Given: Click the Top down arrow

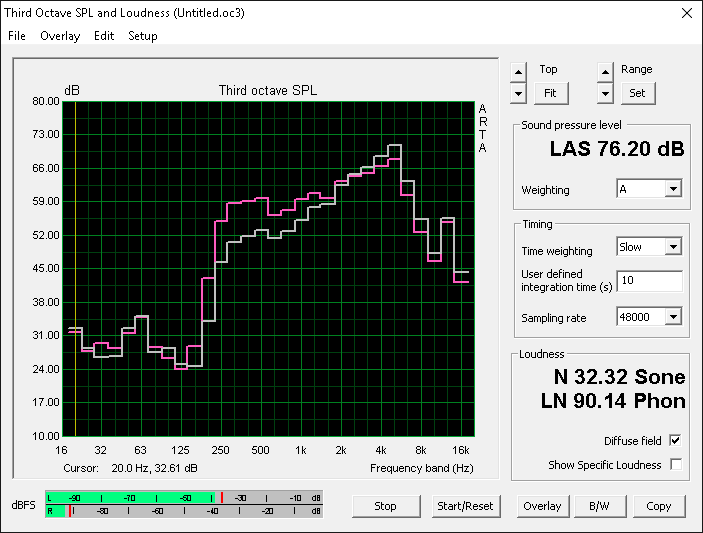Looking at the screenshot, I should pos(517,93).
